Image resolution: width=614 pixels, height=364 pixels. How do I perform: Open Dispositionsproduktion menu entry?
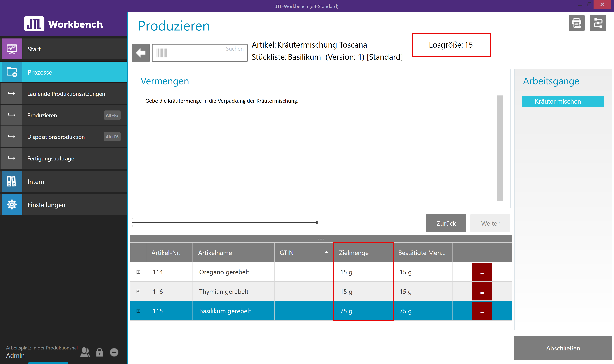[x=56, y=137]
